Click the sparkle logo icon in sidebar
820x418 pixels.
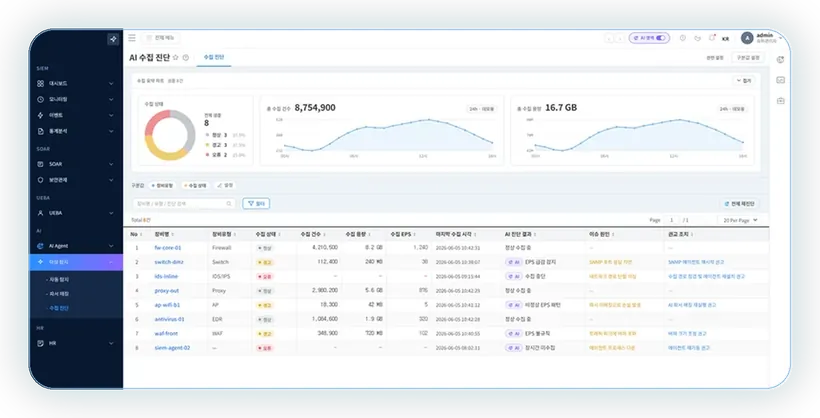[x=113, y=39]
